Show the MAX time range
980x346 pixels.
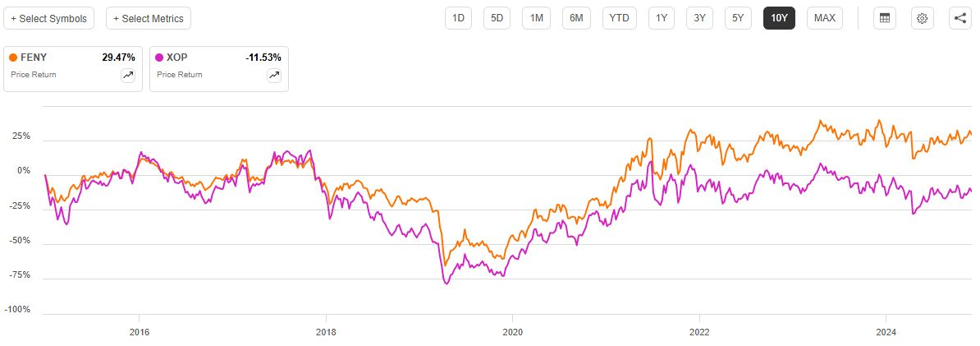point(824,18)
